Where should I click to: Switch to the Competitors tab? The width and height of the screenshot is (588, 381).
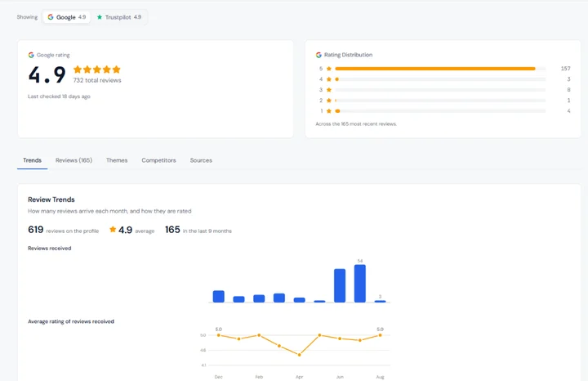[158, 160]
